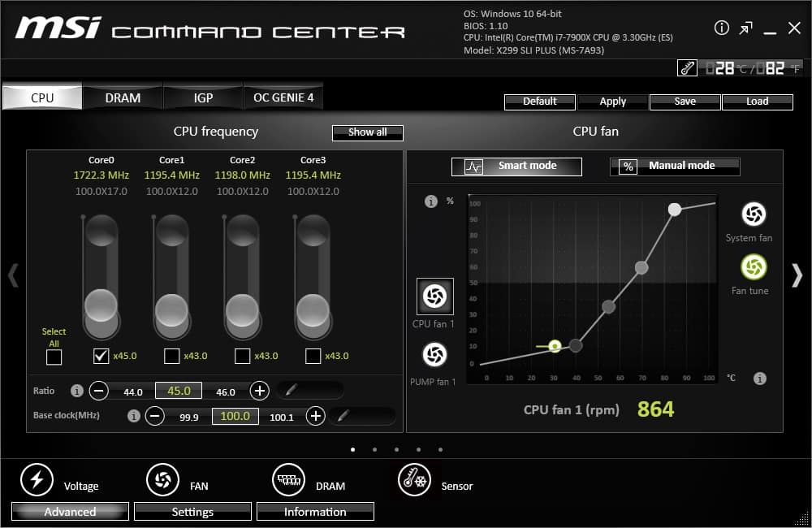
Task: Select the CPU fan 1 icon
Action: [x=435, y=296]
